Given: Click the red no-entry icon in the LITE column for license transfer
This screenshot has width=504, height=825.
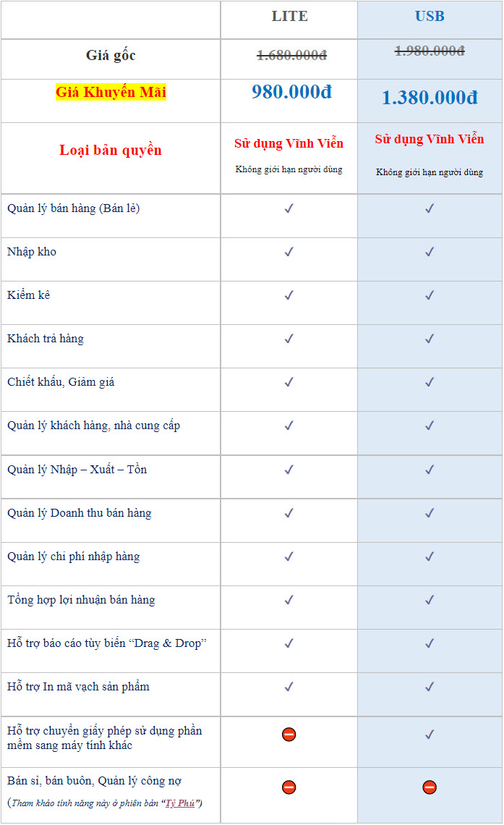Looking at the screenshot, I should [289, 734].
